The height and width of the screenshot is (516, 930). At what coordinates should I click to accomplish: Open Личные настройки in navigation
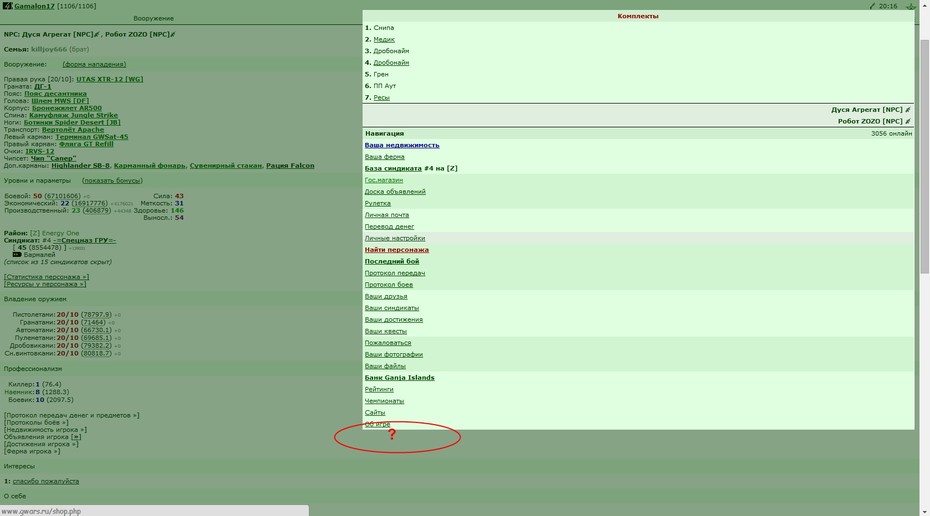pyautogui.click(x=394, y=238)
